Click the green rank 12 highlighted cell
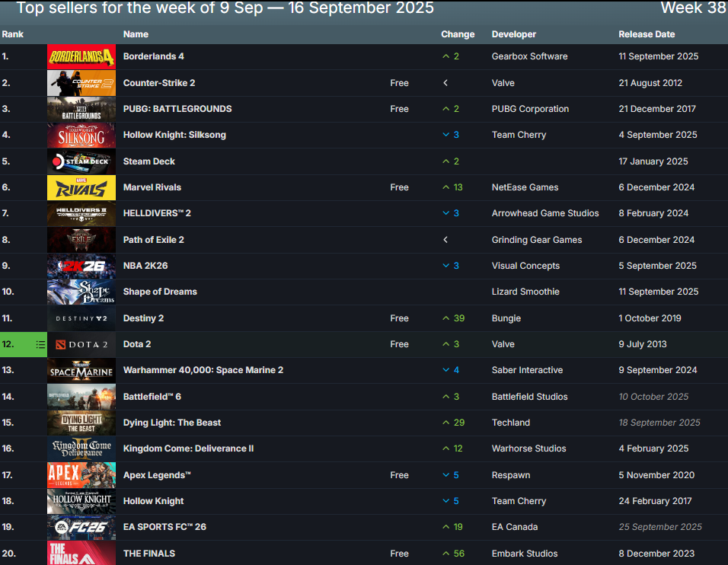Viewport: 728px width, 565px height. 17,344
